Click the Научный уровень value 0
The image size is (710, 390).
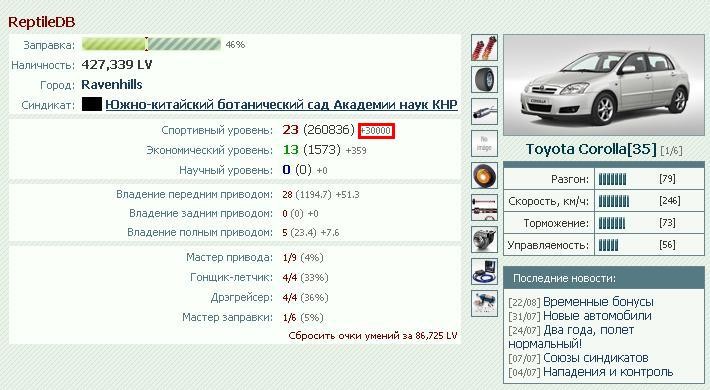click(x=286, y=170)
